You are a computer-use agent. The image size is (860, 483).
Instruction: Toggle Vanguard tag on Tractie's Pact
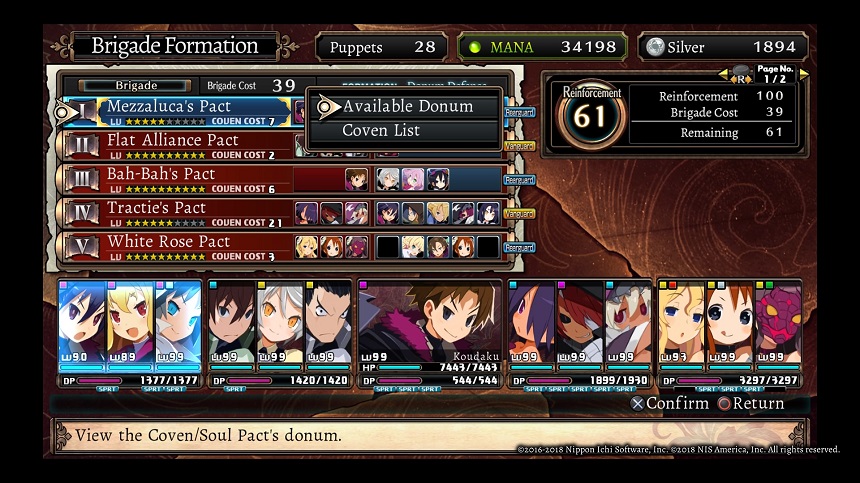[x=519, y=214]
